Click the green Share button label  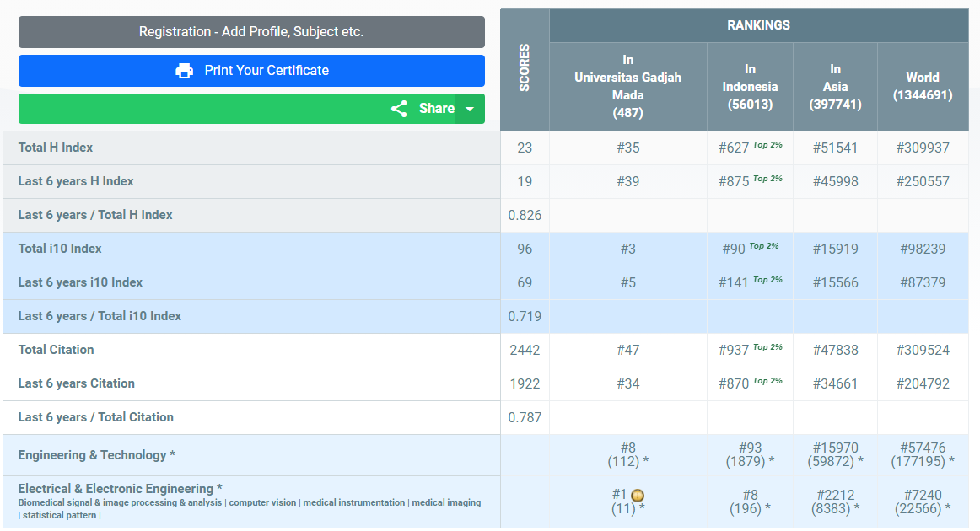click(x=436, y=109)
